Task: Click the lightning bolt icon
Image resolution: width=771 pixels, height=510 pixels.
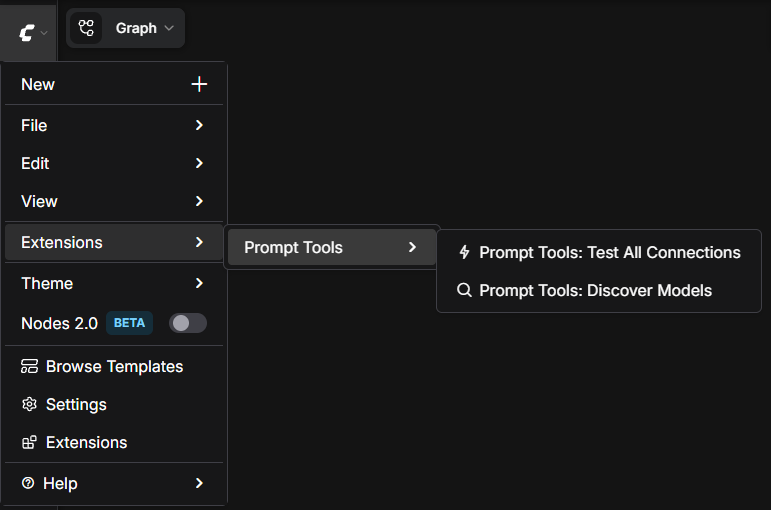Action: [464, 252]
